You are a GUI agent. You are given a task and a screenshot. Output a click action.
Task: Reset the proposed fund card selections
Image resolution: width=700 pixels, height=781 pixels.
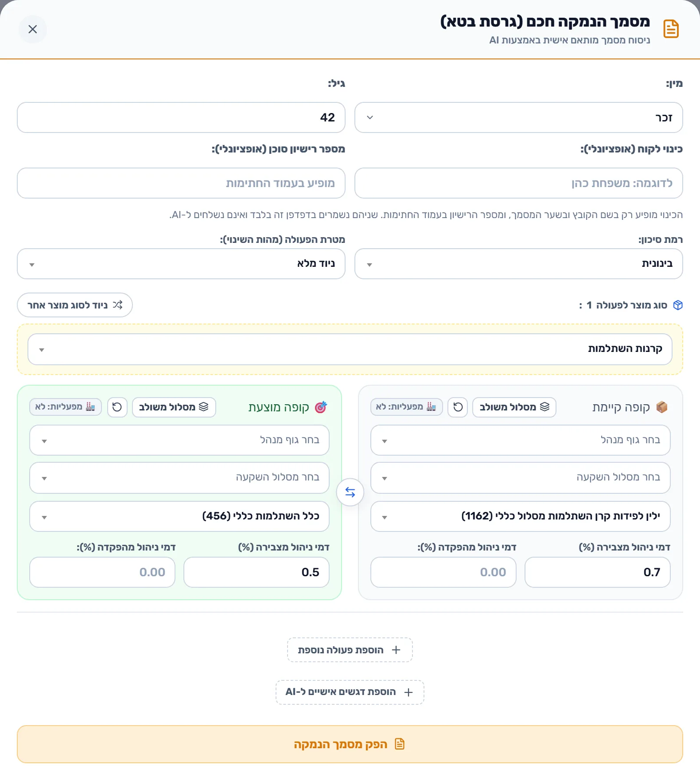coord(117,407)
